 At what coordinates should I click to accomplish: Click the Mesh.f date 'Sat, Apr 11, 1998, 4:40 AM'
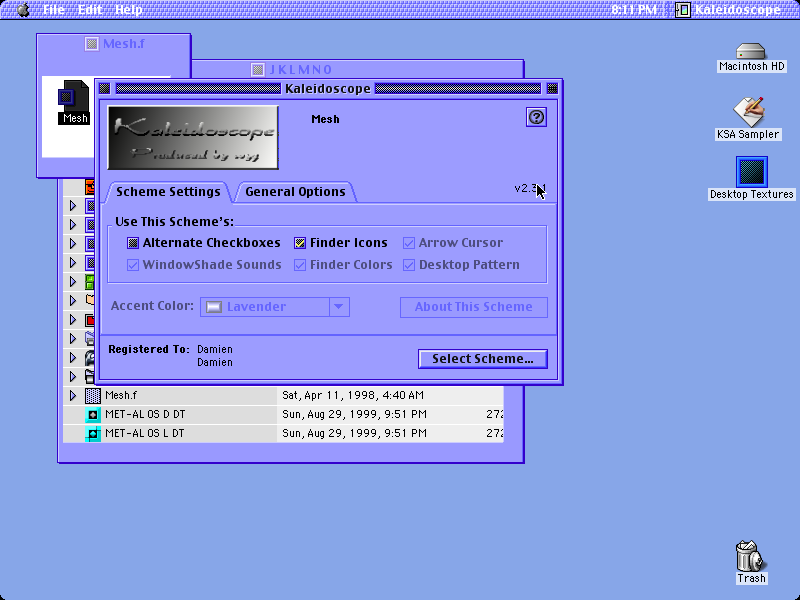coord(353,395)
